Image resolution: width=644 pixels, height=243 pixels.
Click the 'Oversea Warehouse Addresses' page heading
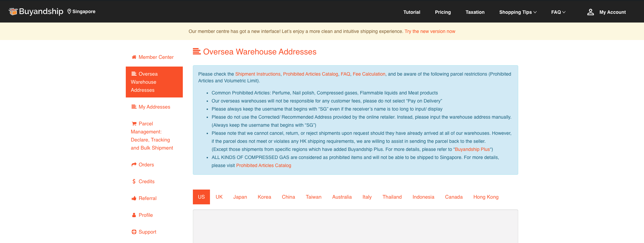tap(260, 52)
